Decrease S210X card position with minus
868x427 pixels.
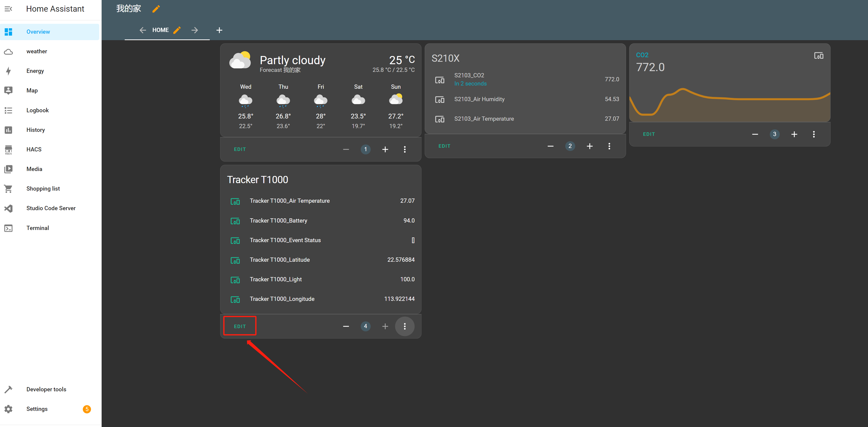point(551,146)
